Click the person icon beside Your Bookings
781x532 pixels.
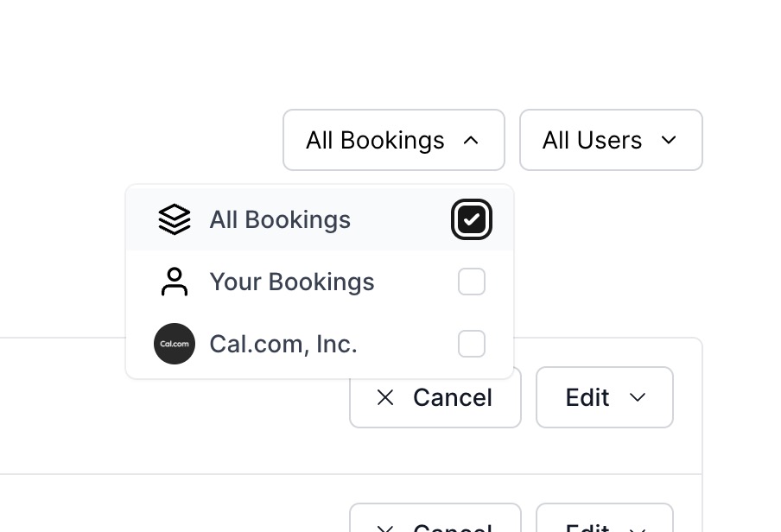175,282
